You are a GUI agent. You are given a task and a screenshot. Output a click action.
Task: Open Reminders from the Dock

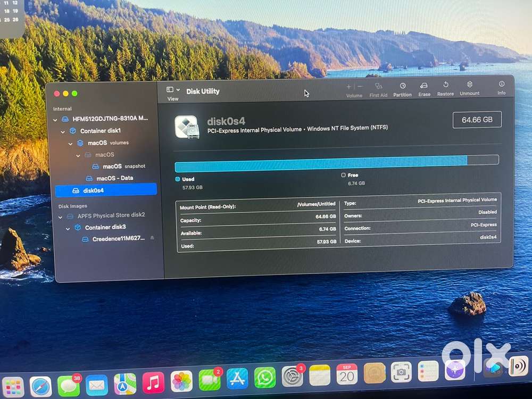pyautogui.click(x=428, y=371)
